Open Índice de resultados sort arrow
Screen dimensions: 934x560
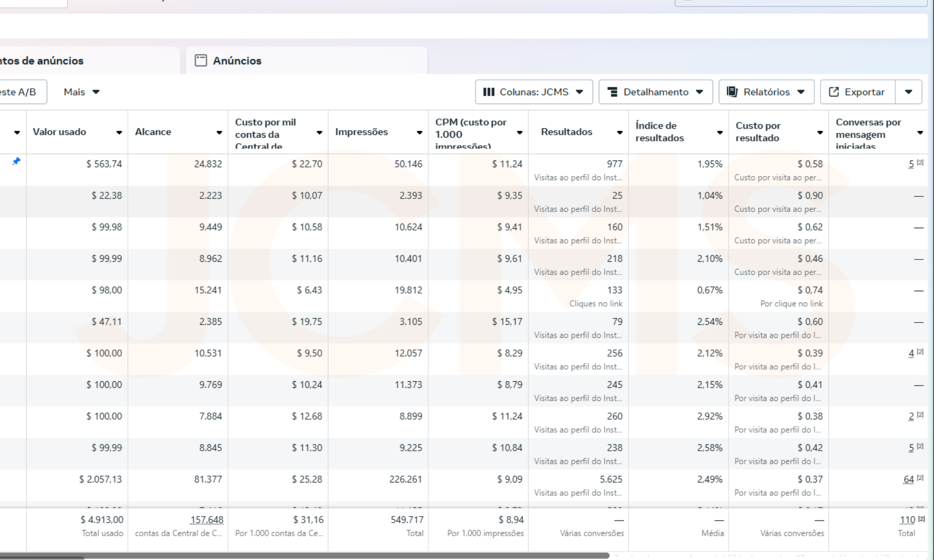coord(720,133)
